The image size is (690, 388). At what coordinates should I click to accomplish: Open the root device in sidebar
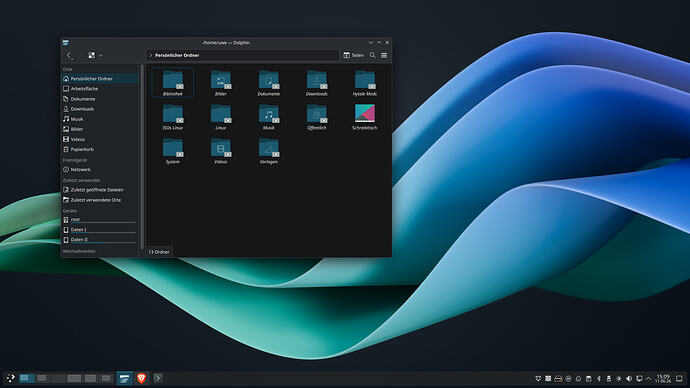100,219
